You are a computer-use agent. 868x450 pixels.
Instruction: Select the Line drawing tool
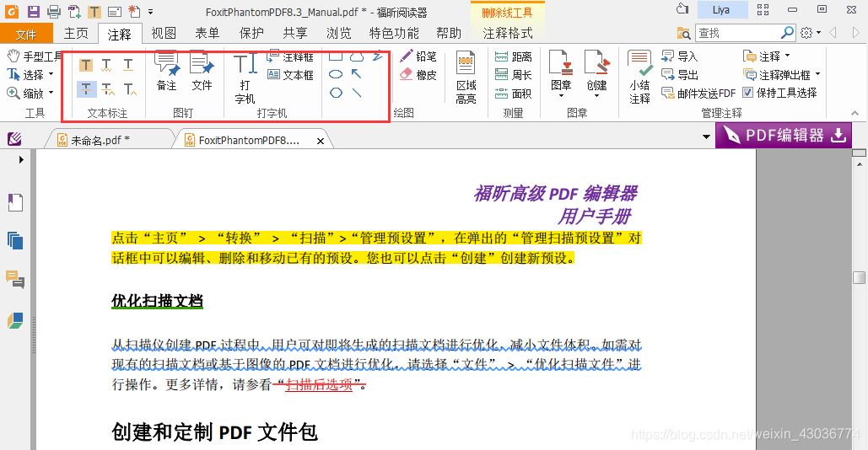point(357,93)
